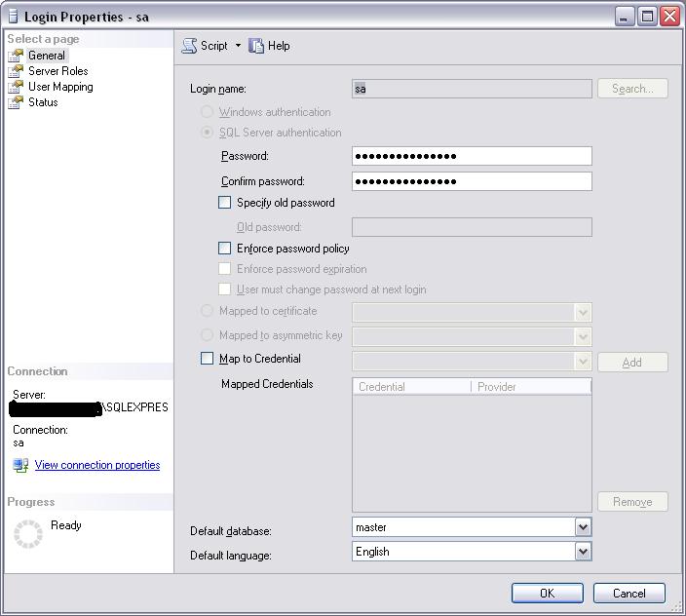This screenshot has height=616, width=686.
Task: Click the Confirm password field
Action: tap(472, 181)
